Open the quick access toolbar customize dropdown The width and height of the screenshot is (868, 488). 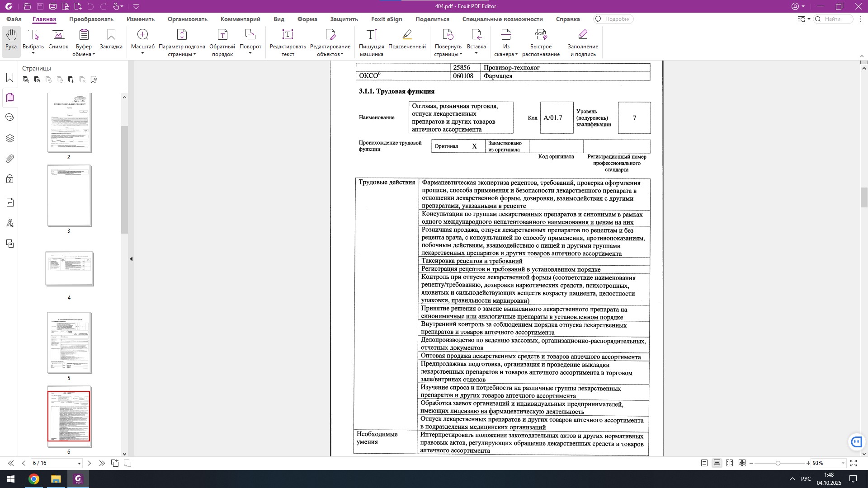point(137,6)
